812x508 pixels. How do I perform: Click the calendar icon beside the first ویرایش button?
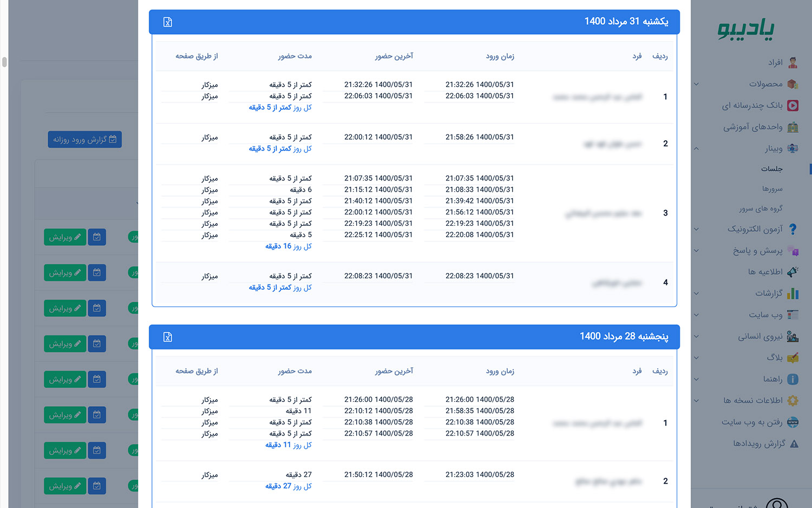pos(97,237)
